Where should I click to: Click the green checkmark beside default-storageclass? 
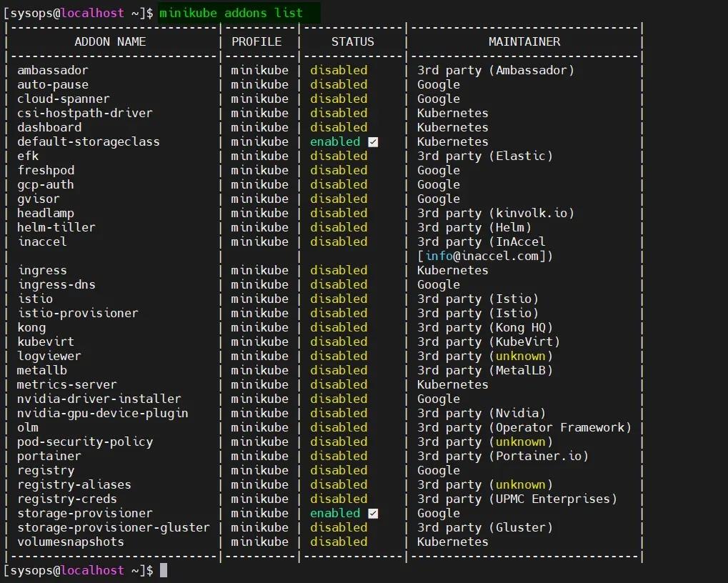(372, 141)
